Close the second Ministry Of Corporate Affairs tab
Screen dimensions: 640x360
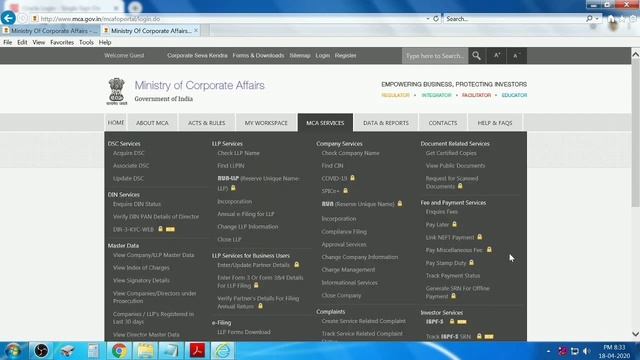pyautogui.click(x=196, y=31)
